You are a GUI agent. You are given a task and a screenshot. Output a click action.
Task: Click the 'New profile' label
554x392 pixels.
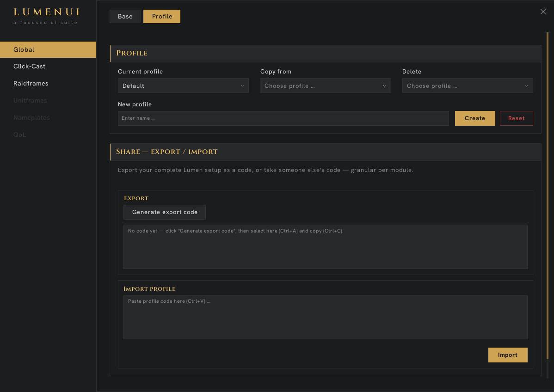(x=135, y=104)
